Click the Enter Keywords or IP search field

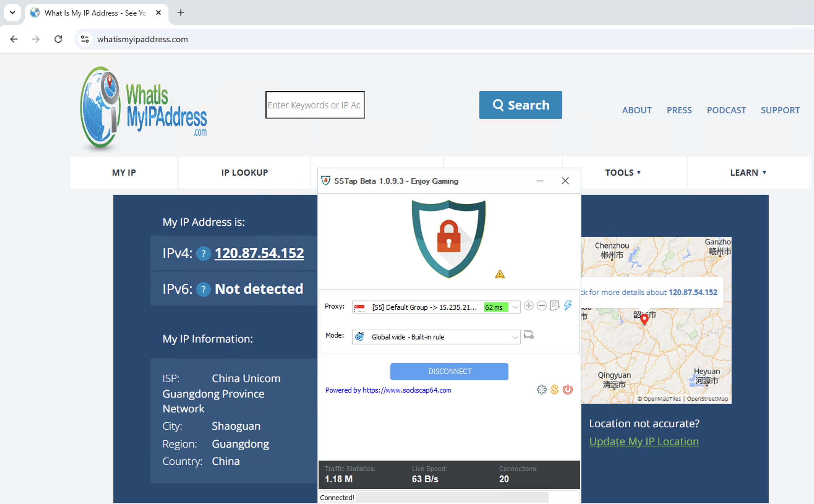pos(315,105)
